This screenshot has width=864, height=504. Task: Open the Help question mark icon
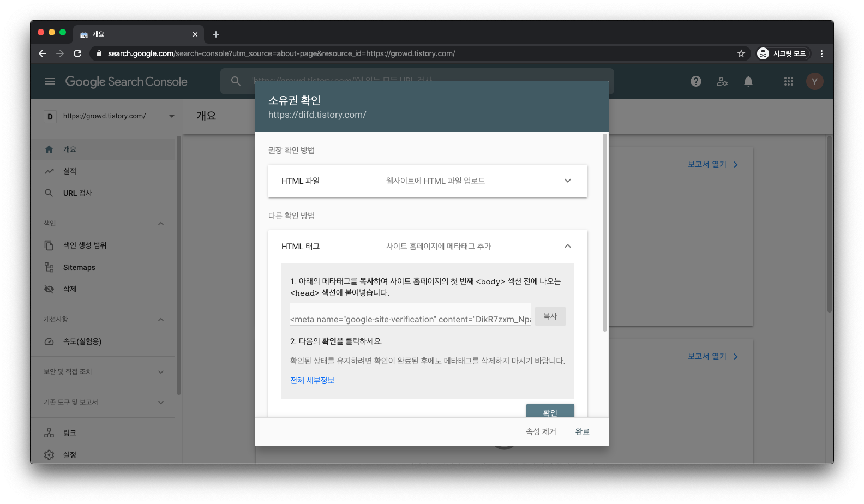click(x=696, y=81)
